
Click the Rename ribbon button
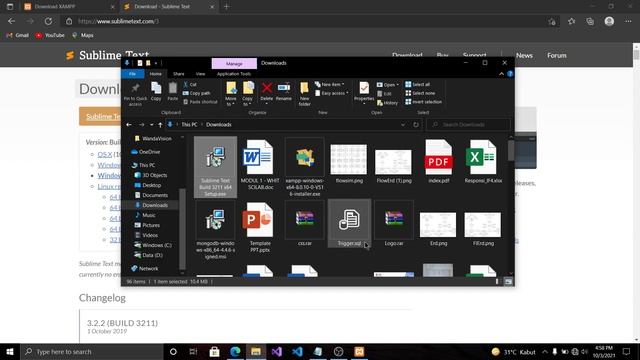tap(284, 91)
